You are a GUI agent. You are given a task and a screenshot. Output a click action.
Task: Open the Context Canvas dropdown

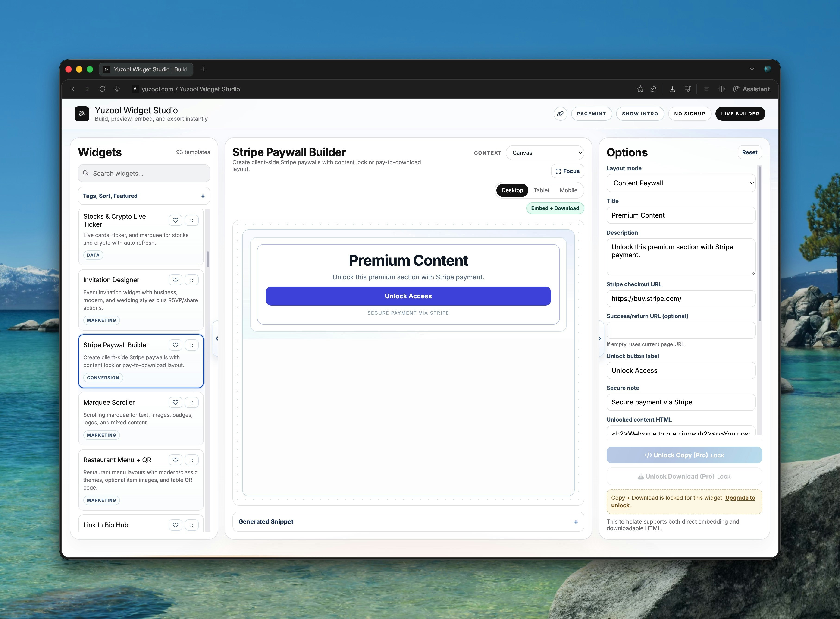[x=545, y=153]
